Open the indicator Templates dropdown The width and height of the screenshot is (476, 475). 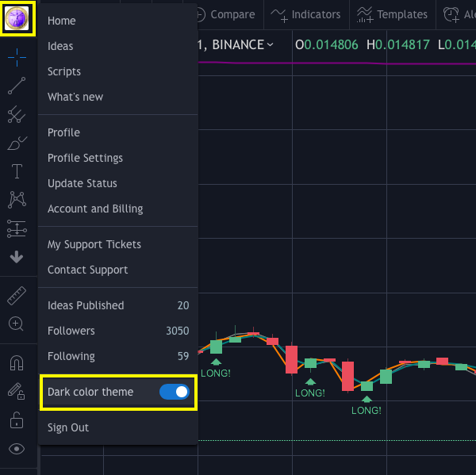click(x=392, y=14)
